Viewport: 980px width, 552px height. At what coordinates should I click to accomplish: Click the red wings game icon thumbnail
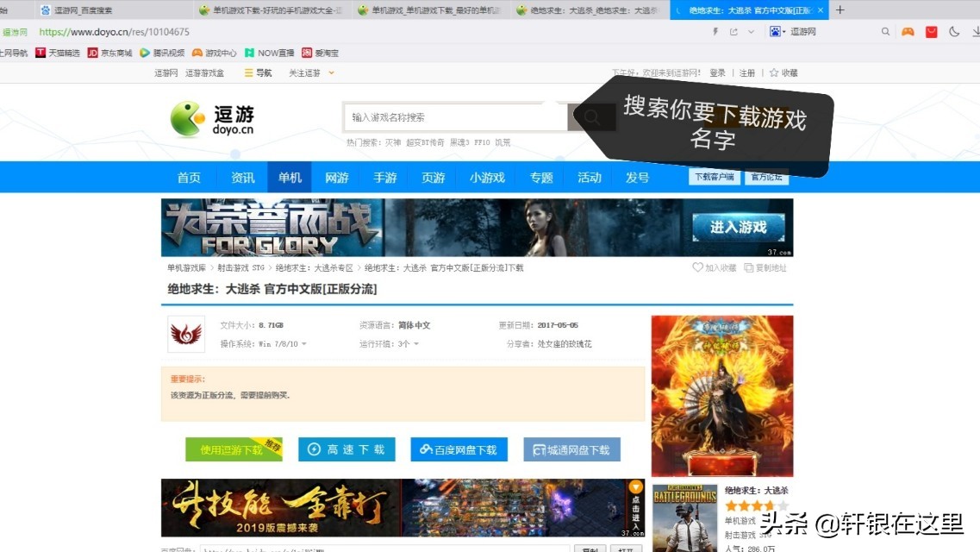(186, 334)
